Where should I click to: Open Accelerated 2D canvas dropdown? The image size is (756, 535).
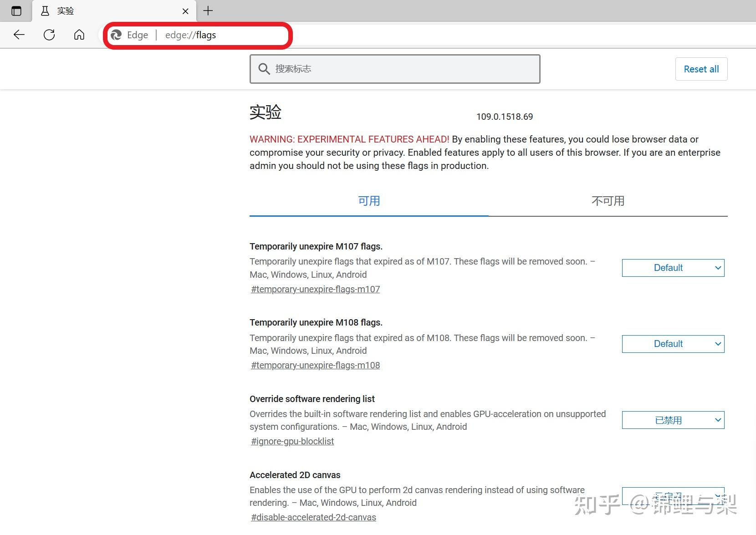pos(673,496)
